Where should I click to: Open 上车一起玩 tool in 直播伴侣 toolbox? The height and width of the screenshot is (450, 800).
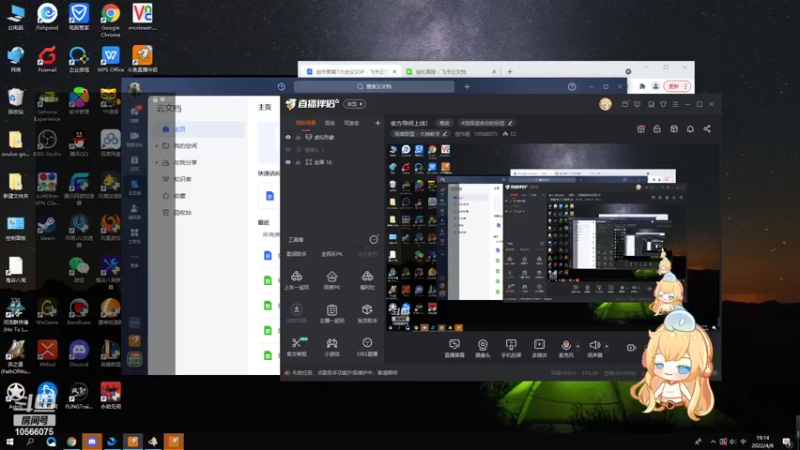(296, 280)
